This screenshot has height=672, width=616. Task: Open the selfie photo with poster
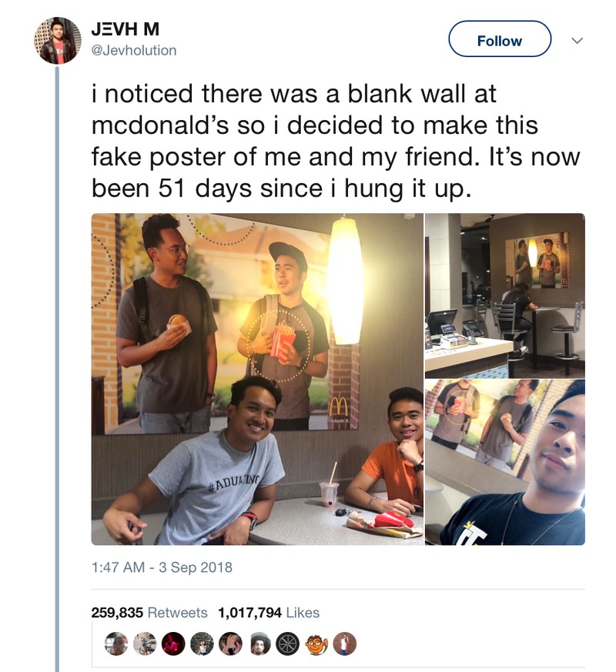pyautogui.click(x=505, y=463)
